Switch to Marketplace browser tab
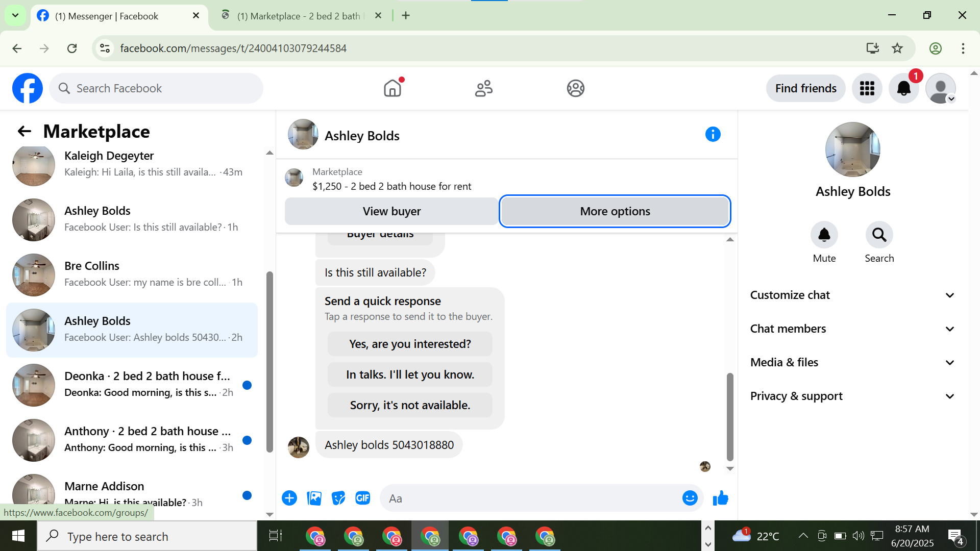Image resolution: width=980 pixels, height=551 pixels. pyautogui.click(x=299, y=16)
